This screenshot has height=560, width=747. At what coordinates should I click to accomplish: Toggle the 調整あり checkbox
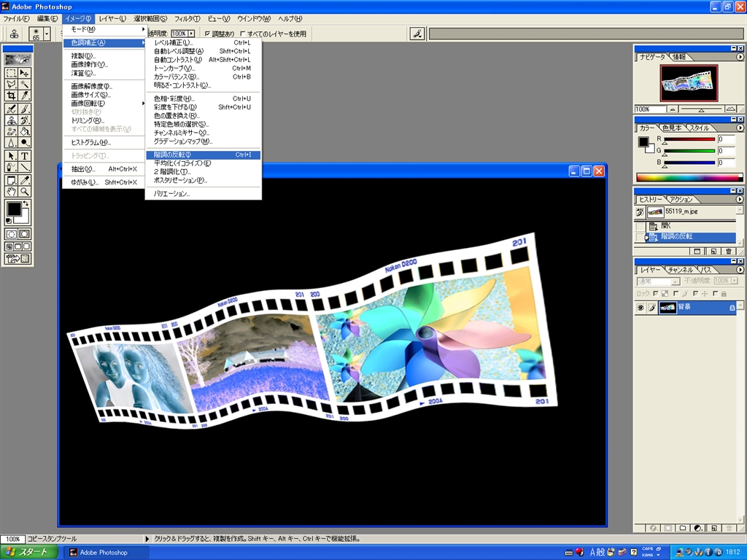pos(207,34)
